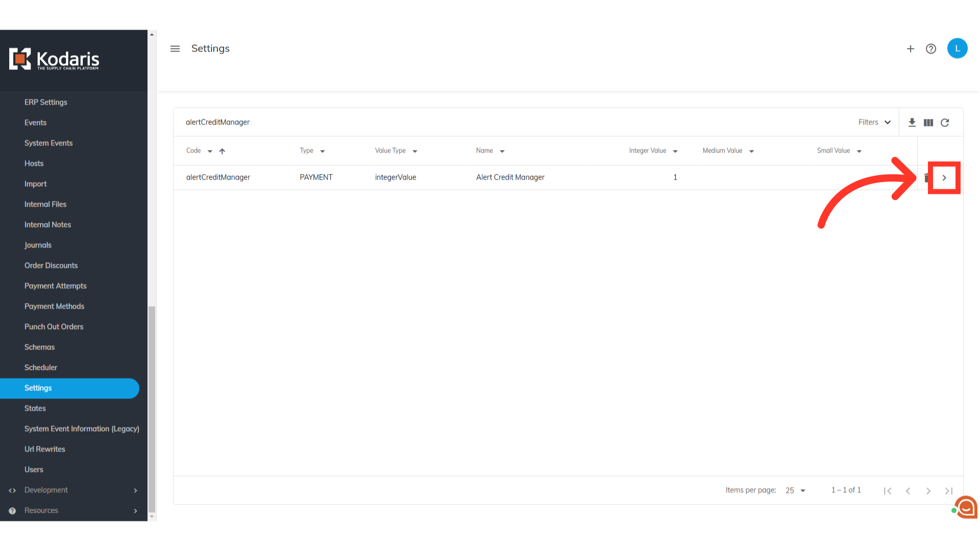This screenshot has height=551, width=980.
Task: Click the plus add icon in header
Action: pyautogui.click(x=910, y=49)
